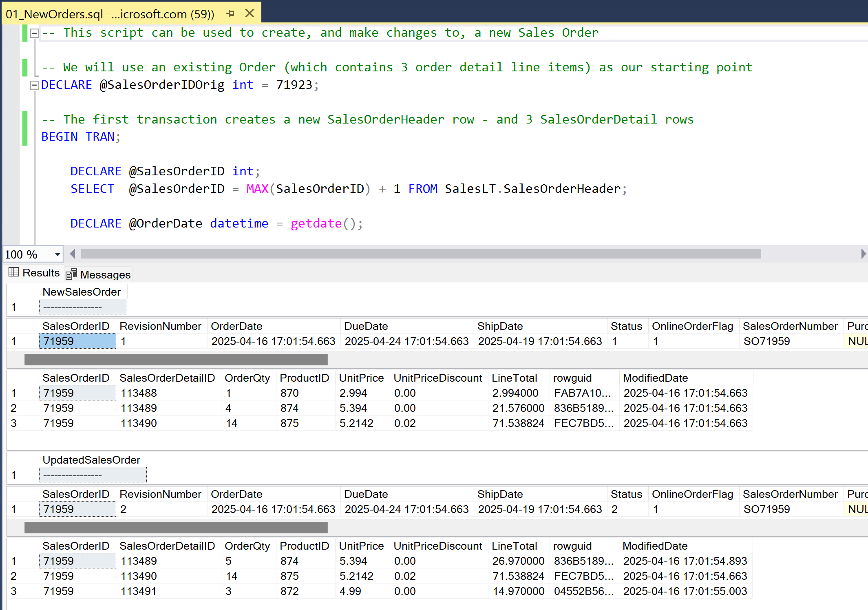The width and height of the screenshot is (868, 610).
Task: Click the UpdatedSalesOrder column header
Action: coord(93,460)
